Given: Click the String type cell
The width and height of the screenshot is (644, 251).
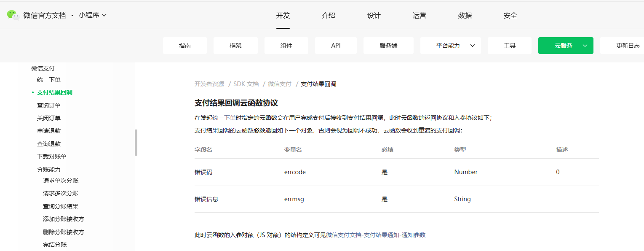Looking at the screenshot, I should tap(462, 199).
